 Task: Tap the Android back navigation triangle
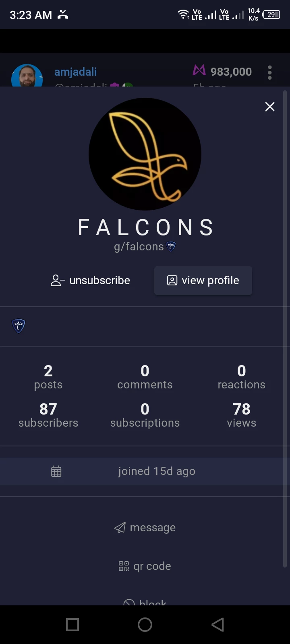pos(217,625)
